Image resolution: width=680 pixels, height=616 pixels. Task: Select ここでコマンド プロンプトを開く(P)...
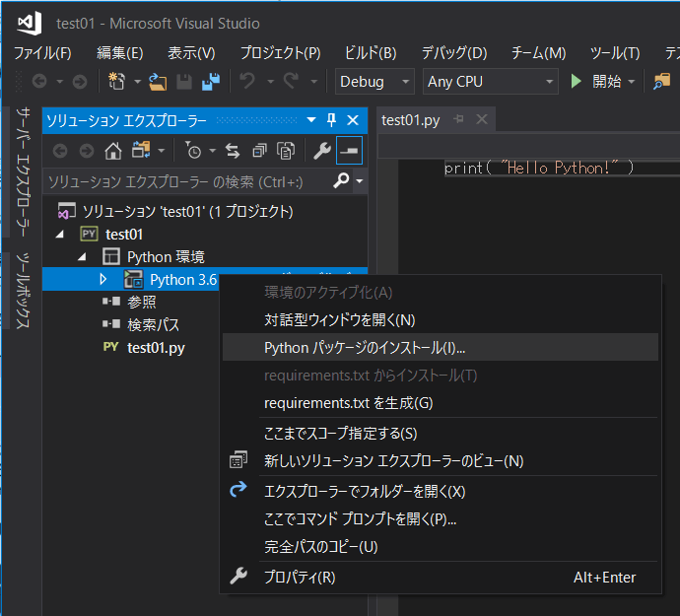pos(441,518)
